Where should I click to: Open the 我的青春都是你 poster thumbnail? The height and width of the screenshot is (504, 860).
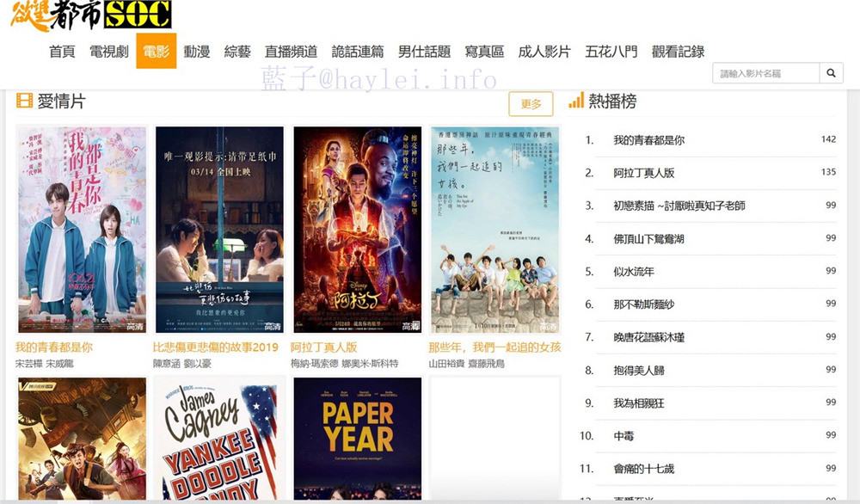82,230
